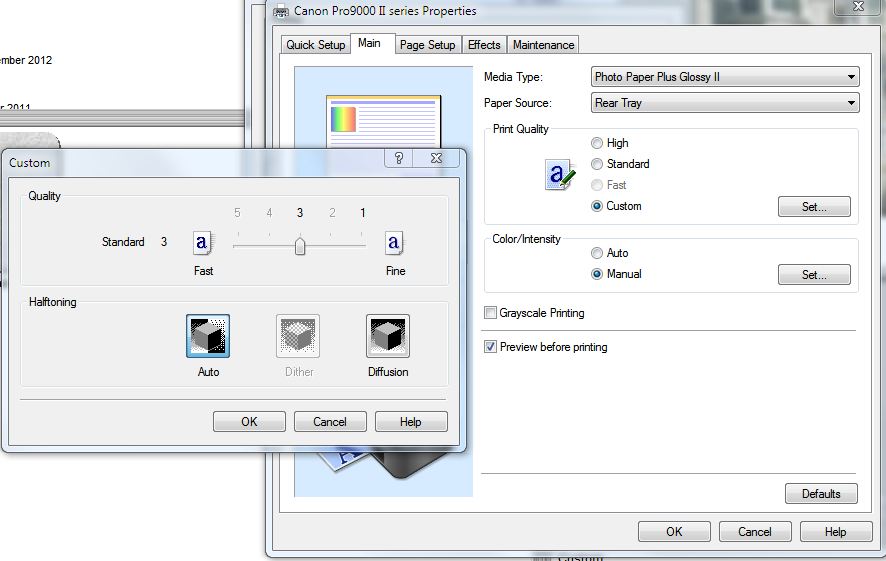Select Custom print quality

coord(597,206)
